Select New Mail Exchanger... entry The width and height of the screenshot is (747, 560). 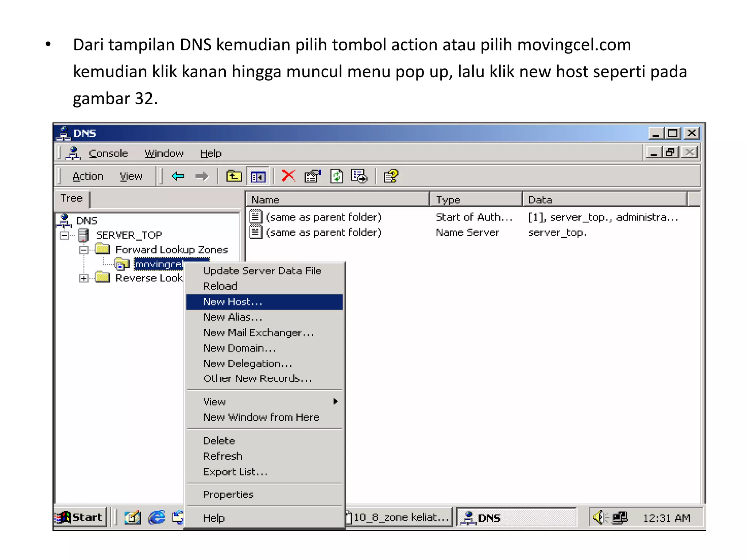pos(264,333)
